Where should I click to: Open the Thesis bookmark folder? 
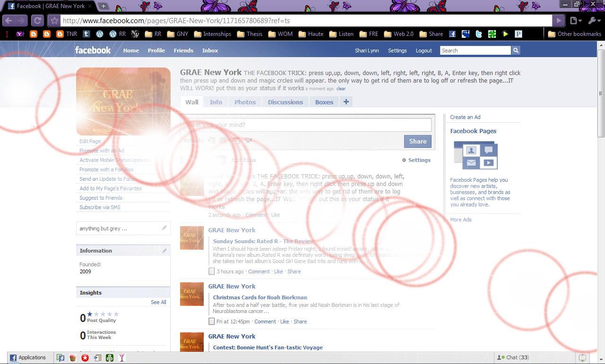pos(250,34)
